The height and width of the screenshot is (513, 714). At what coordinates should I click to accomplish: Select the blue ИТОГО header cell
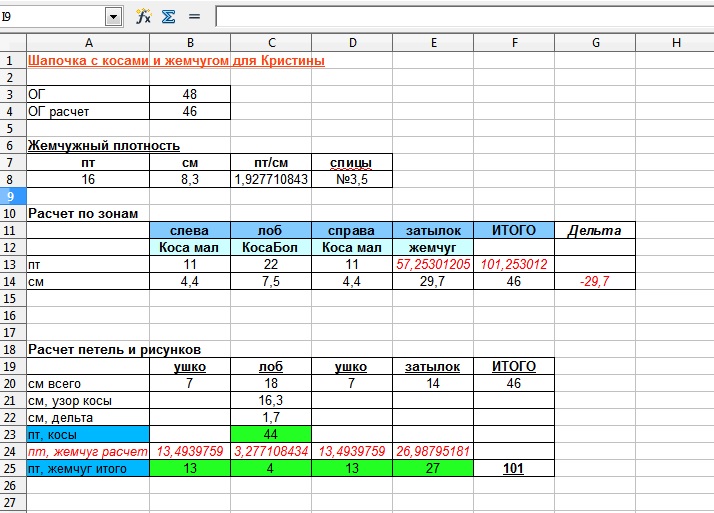tap(514, 230)
